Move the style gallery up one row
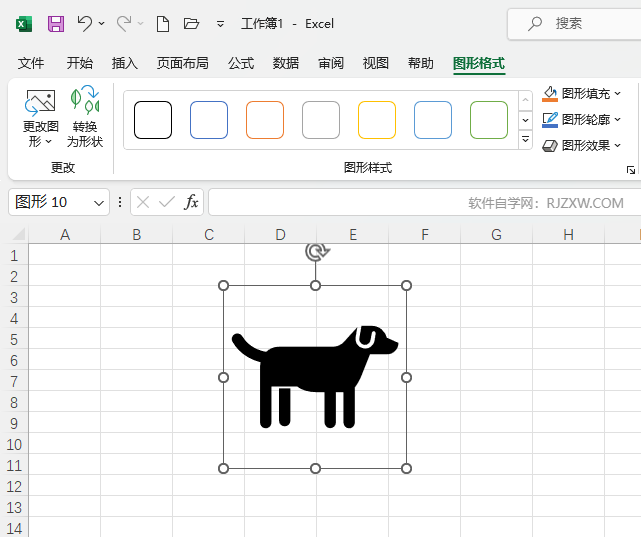641x537 pixels. pos(525,100)
